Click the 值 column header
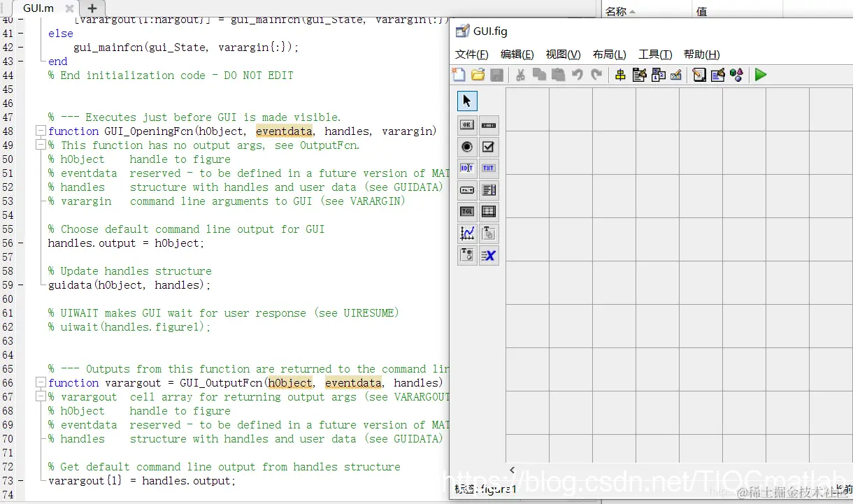853x504 pixels. (x=701, y=11)
